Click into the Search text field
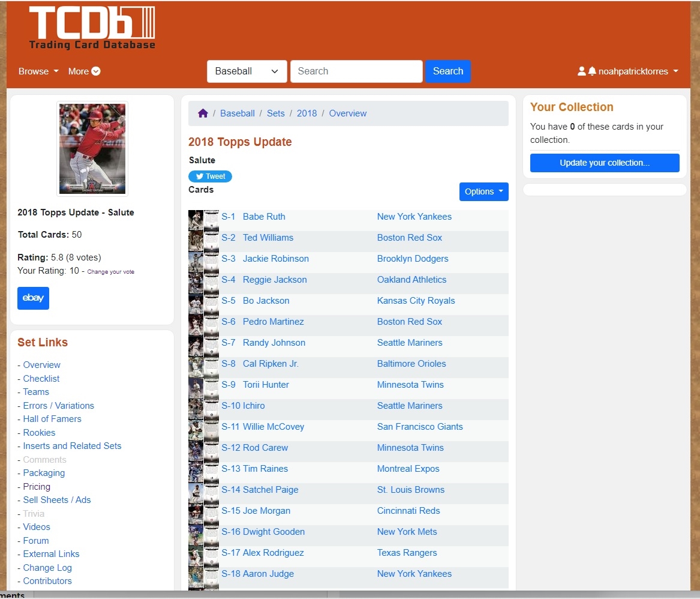This screenshot has height=599, width=700. tap(356, 71)
